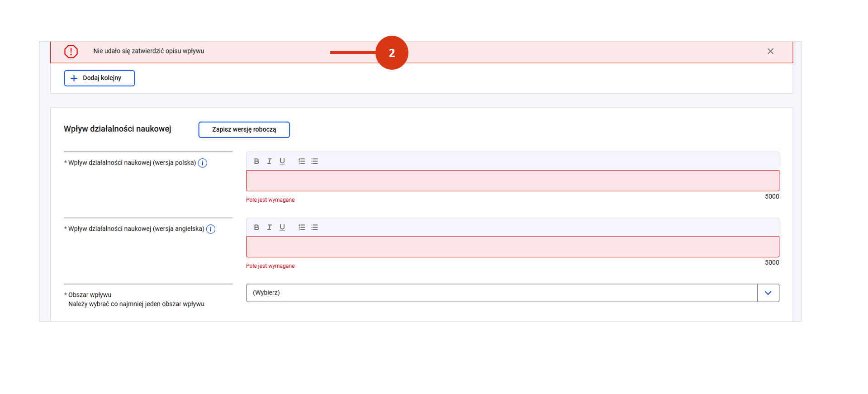Focus the Polish version text area
Viewport: 868px width, 394px height.
coord(512,181)
